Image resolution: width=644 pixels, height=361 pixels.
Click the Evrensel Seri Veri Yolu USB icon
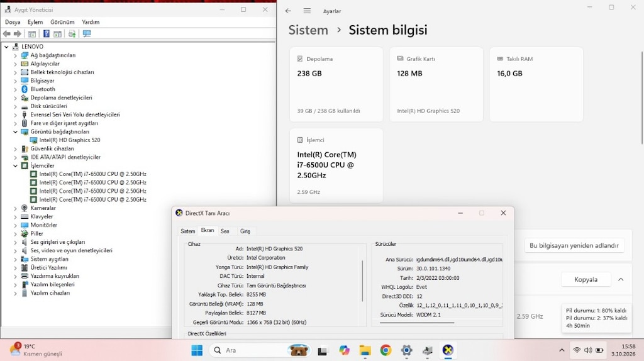coord(25,114)
